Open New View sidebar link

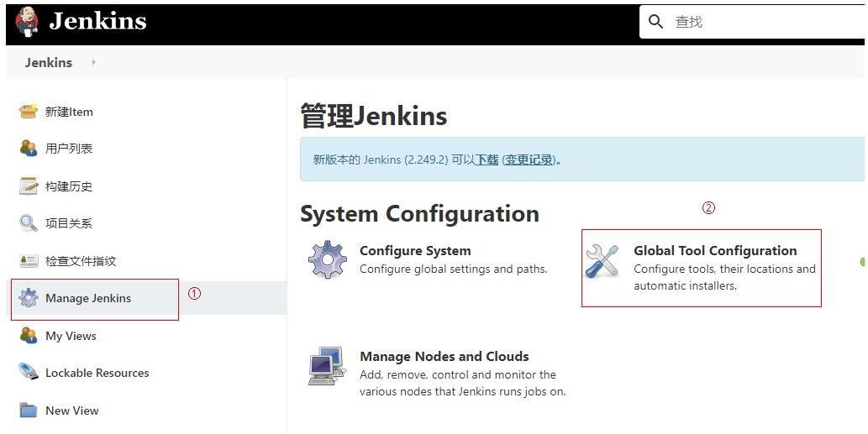72,410
